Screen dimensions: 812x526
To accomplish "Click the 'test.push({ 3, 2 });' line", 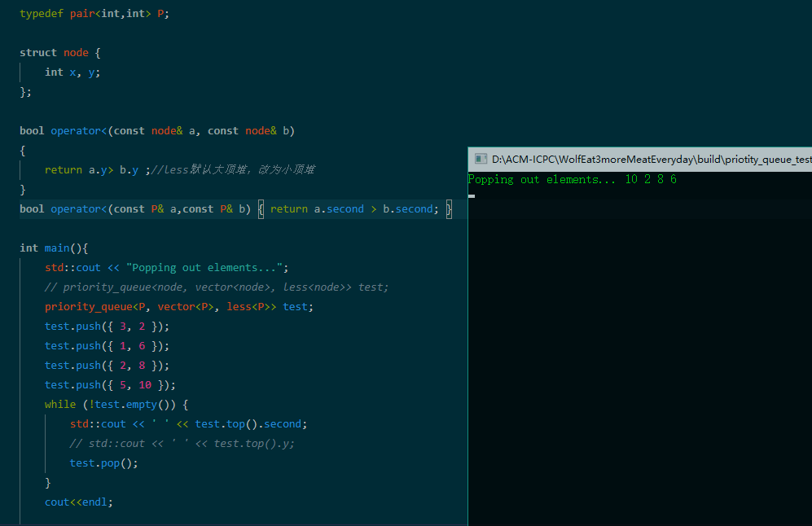I will [107, 327].
